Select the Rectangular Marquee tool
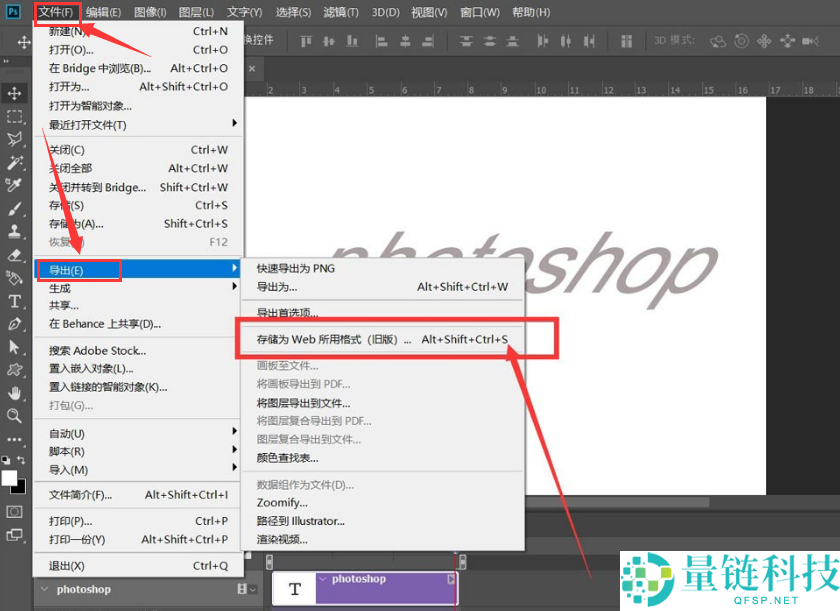The width and height of the screenshot is (840, 611). [15, 116]
